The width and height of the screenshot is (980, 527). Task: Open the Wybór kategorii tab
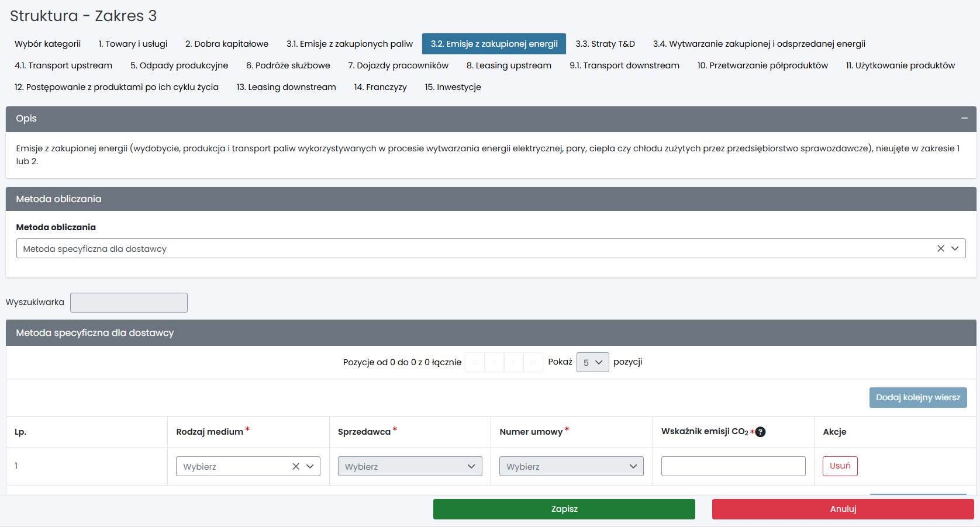point(48,44)
